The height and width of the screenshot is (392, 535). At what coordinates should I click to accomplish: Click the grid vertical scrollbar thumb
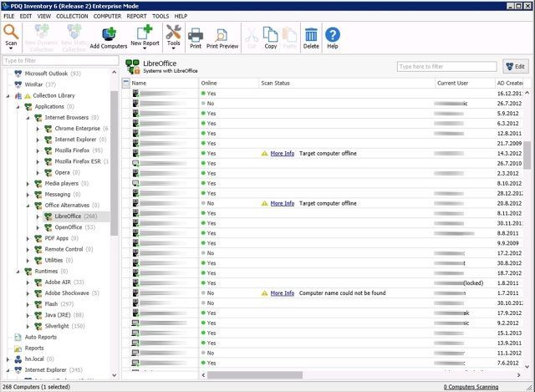point(527,155)
